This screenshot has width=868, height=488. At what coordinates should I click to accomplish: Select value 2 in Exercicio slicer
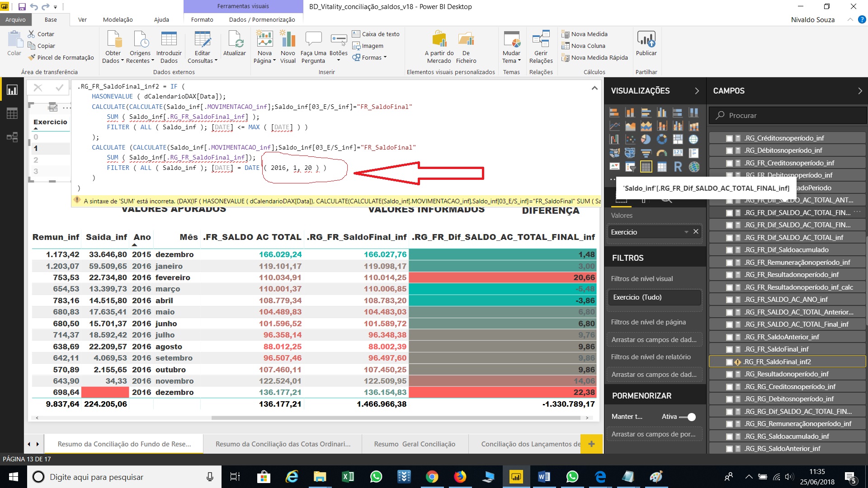pos(36,160)
